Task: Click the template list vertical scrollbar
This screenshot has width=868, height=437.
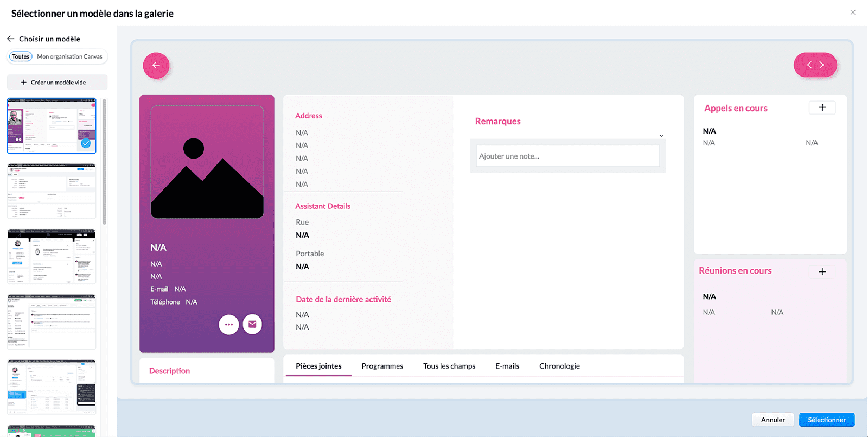Action: coord(104,162)
